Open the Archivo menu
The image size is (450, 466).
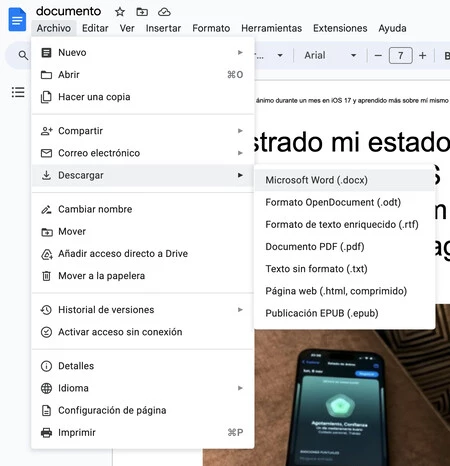click(54, 28)
